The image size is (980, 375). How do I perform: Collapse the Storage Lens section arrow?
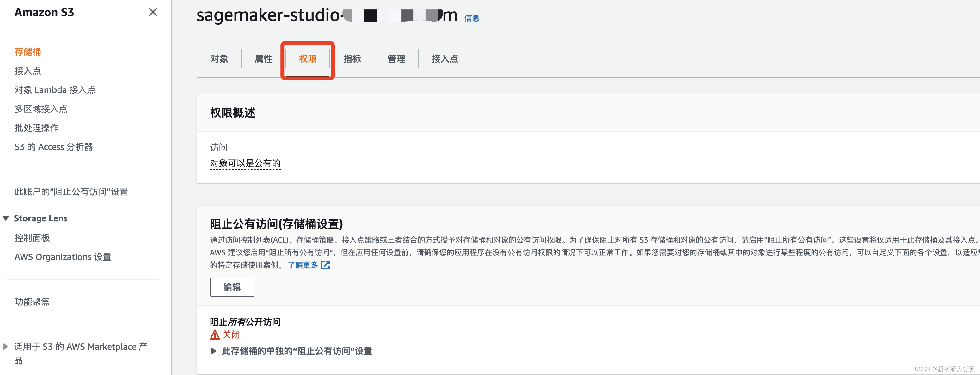[x=6, y=218]
